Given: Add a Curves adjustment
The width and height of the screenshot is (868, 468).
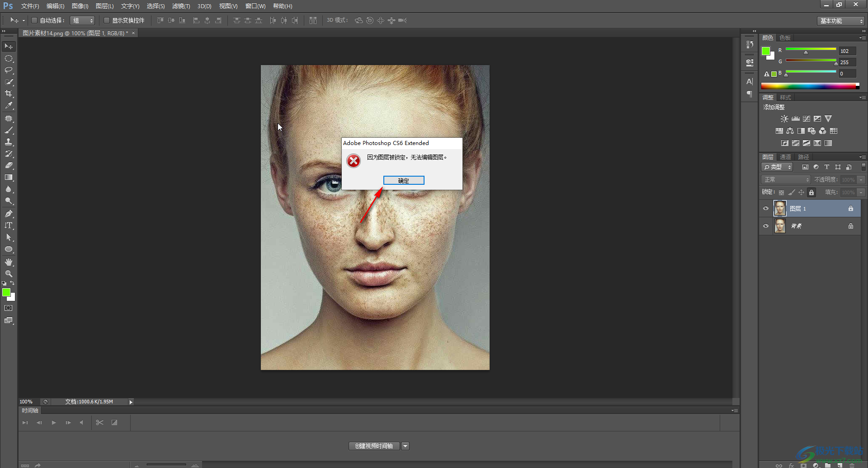Looking at the screenshot, I should [x=807, y=119].
